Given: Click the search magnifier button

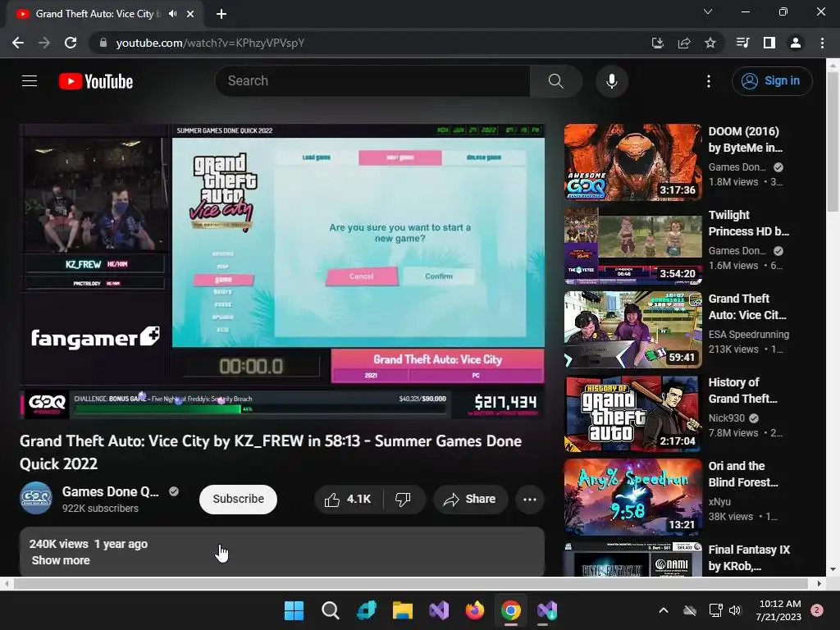Looking at the screenshot, I should [x=555, y=81].
